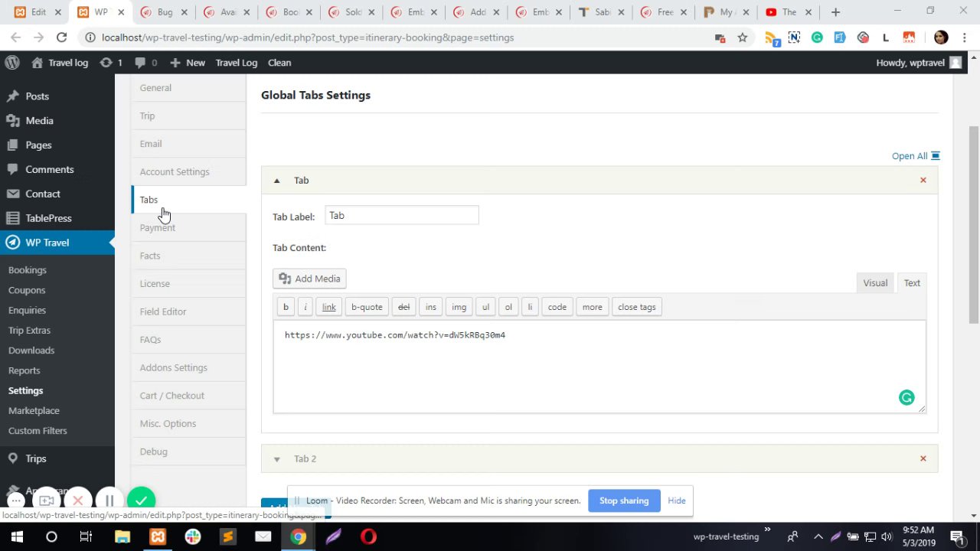Open Downloads submenu item
This screenshot has width=980, height=551.
[x=31, y=350]
